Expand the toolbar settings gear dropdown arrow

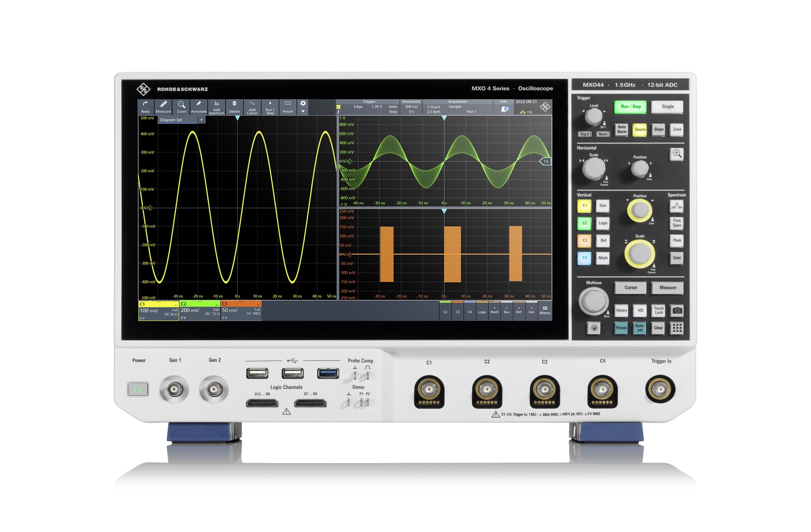click(303, 111)
